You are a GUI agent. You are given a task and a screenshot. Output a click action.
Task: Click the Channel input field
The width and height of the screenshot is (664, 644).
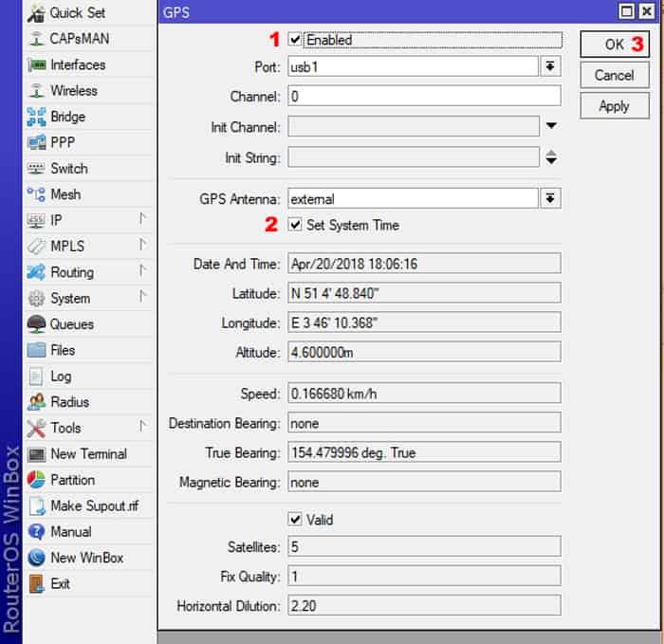point(424,96)
